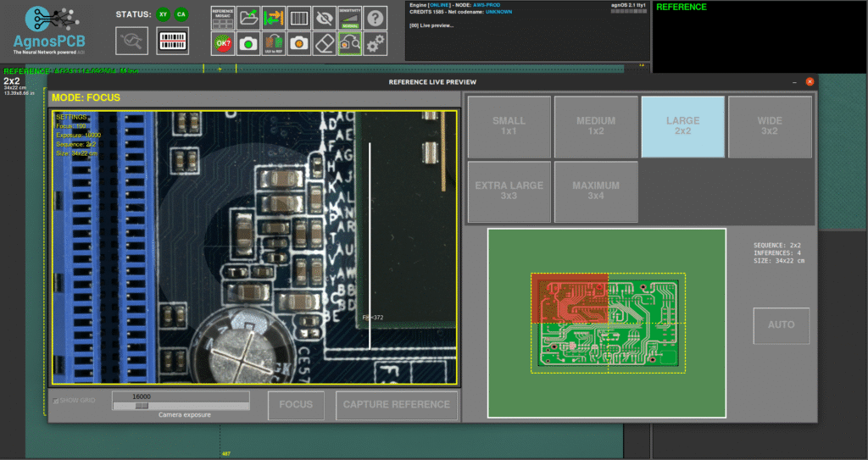Click the Capture Reference button

[x=397, y=405]
